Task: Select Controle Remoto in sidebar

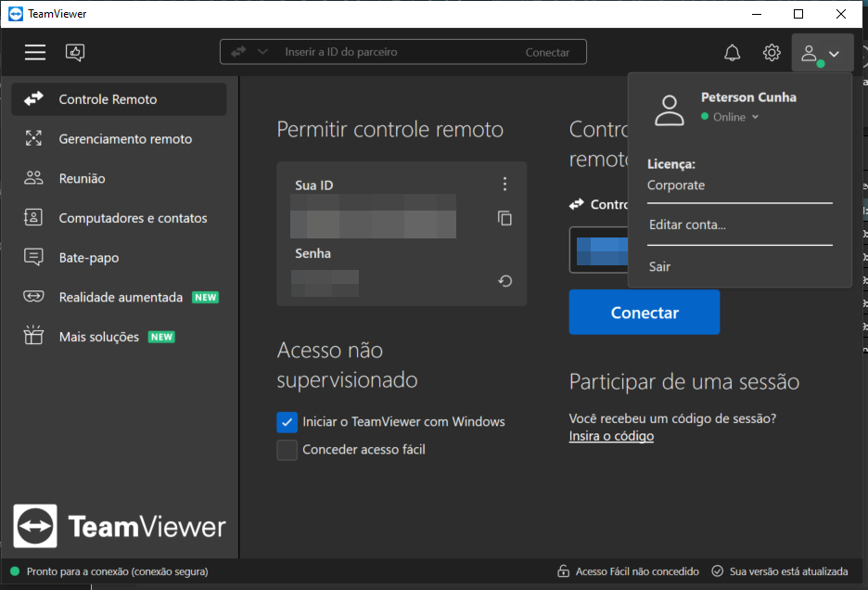Action: [x=119, y=99]
